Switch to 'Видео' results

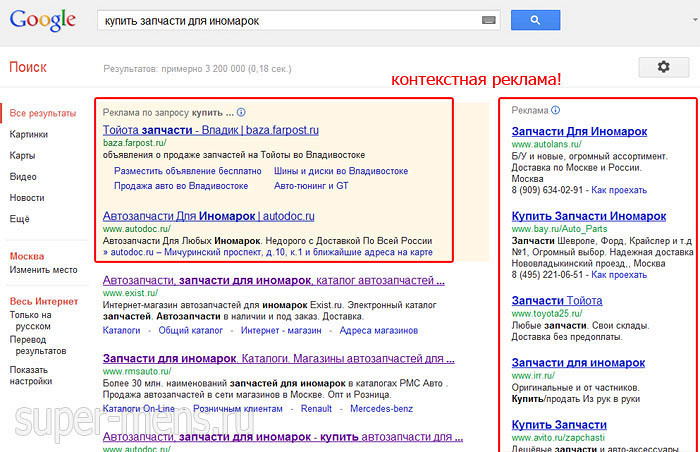click(23, 176)
